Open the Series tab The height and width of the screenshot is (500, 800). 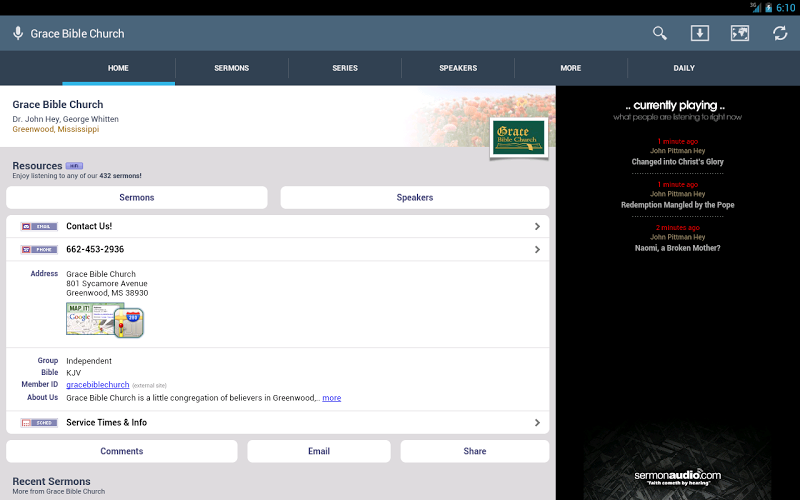coord(345,68)
